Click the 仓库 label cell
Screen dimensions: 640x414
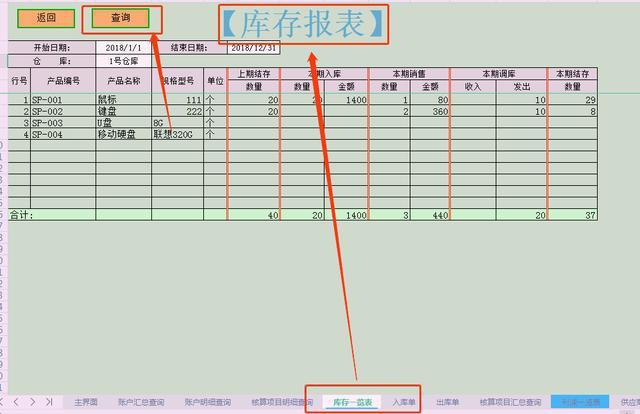click(52, 61)
